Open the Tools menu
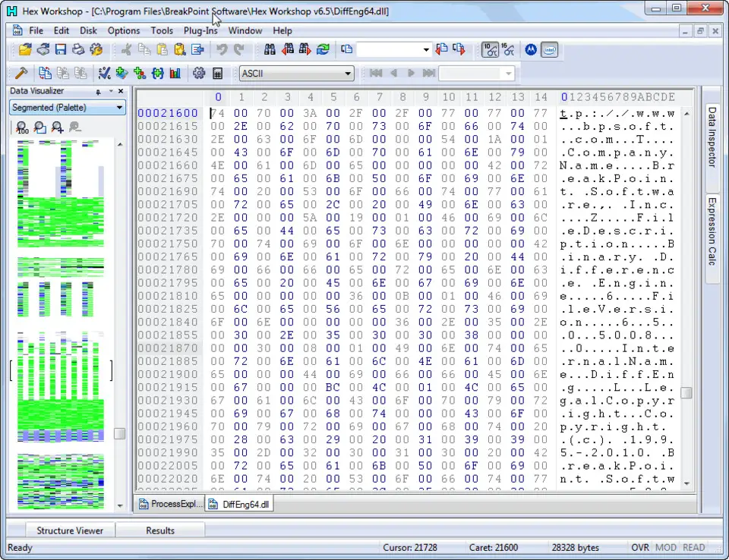The image size is (729, 560). coord(161,30)
